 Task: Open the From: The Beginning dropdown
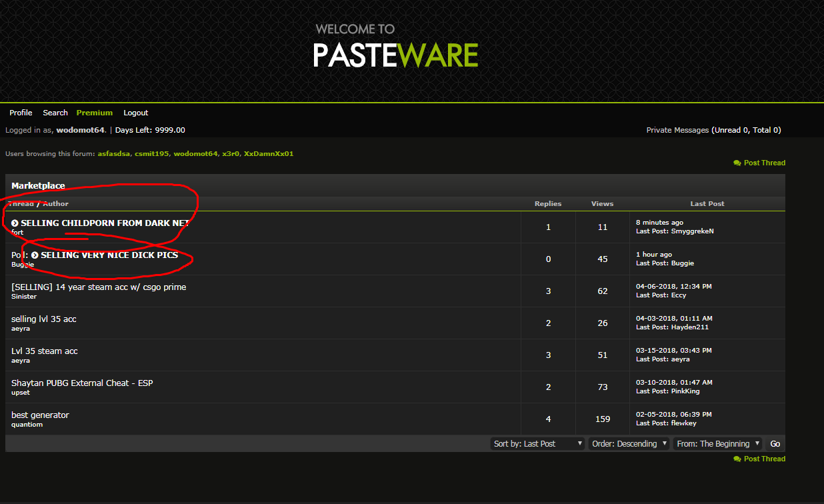(718, 443)
